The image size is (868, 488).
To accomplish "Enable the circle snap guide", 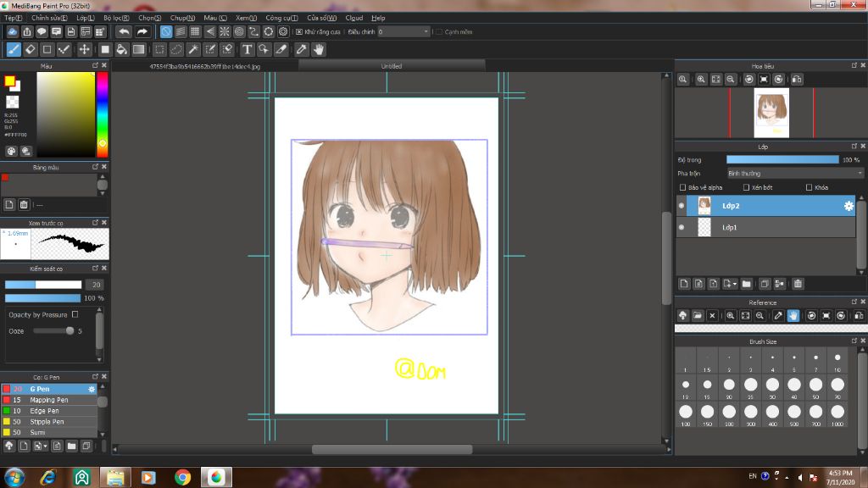I will (x=239, y=31).
